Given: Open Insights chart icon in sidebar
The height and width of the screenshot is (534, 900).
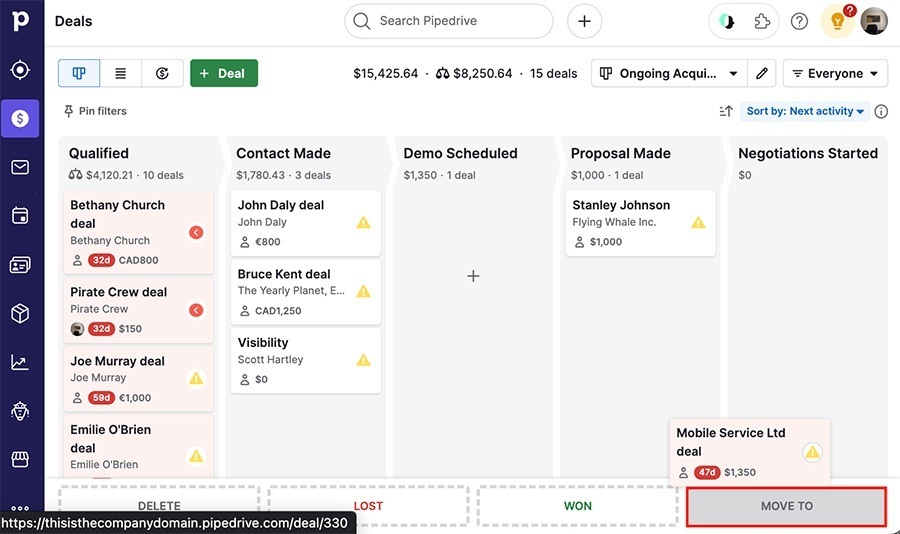Looking at the screenshot, I should 20,362.
